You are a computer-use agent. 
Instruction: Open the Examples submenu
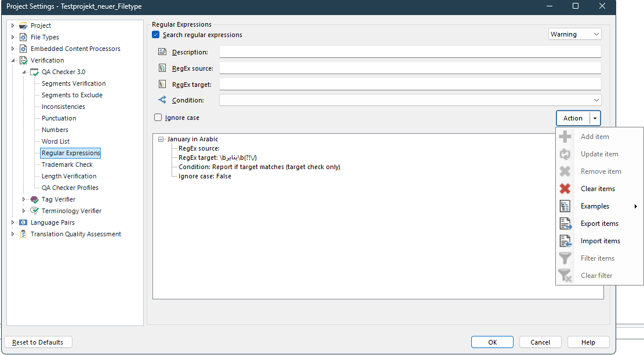595,206
